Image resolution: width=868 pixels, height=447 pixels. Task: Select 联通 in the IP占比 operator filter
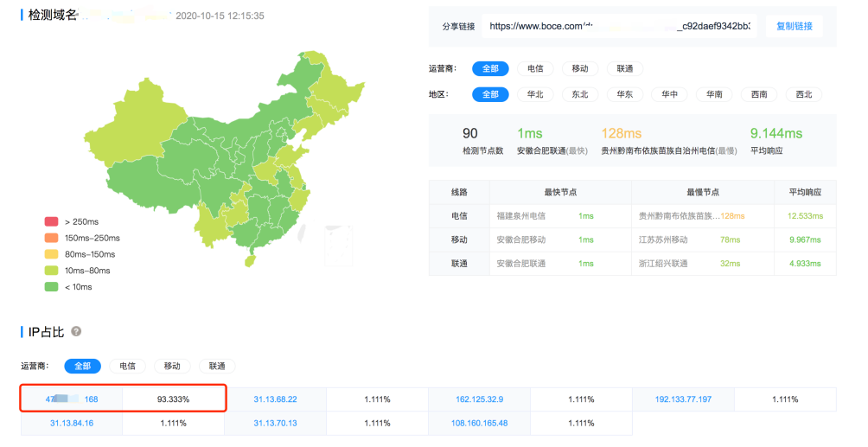[x=217, y=367]
